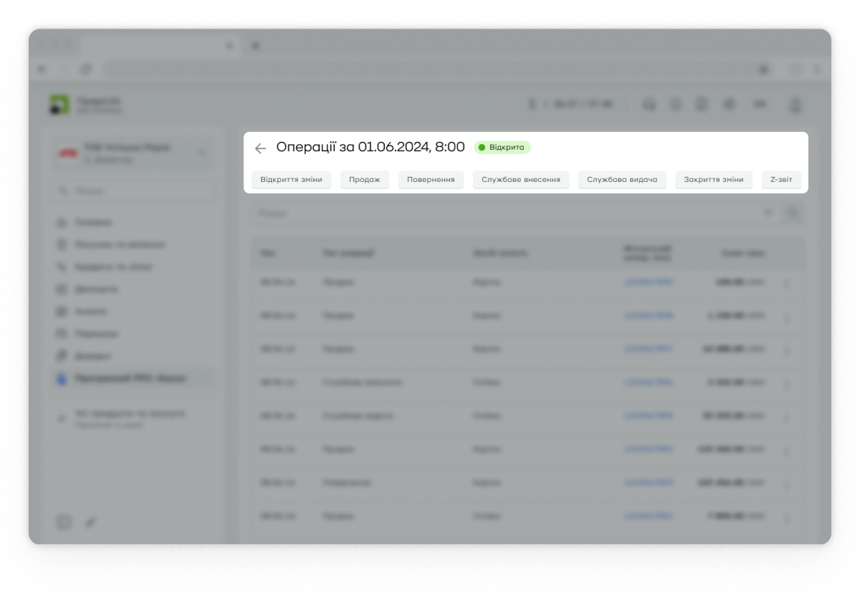The image size is (860, 616).
Task: Click the green Відкрита status badge
Action: (x=502, y=148)
